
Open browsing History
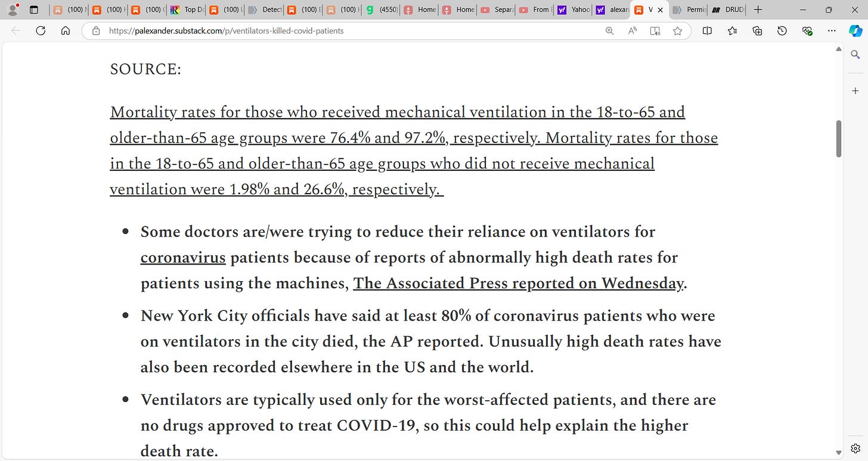[782, 31]
